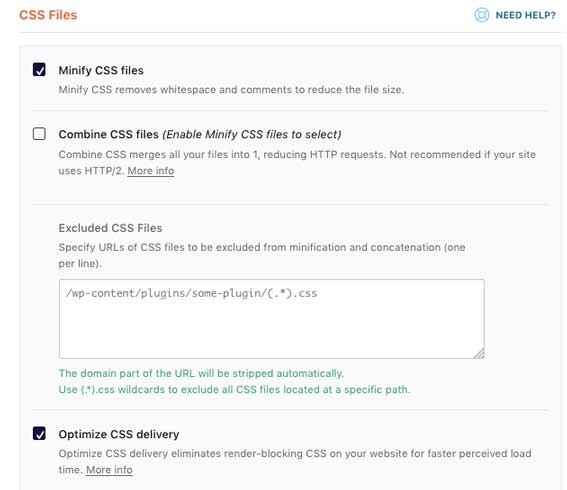The width and height of the screenshot is (567, 490).
Task: Click the Combine CSS files label text
Action: [108, 135]
